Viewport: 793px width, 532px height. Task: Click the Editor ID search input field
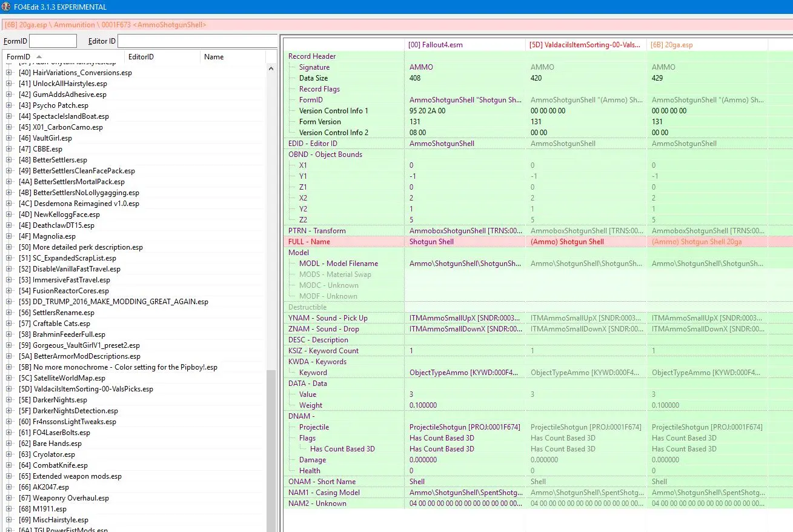point(197,41)
